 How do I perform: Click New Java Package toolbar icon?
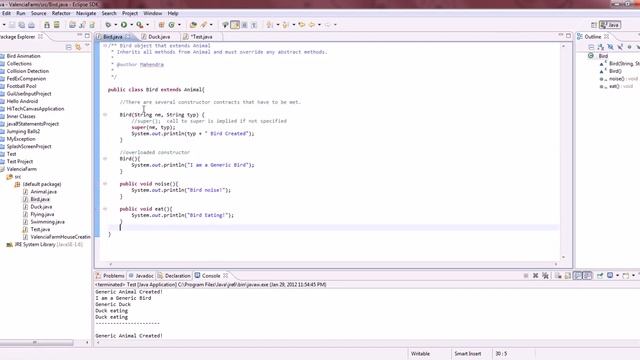pos(161,25)
